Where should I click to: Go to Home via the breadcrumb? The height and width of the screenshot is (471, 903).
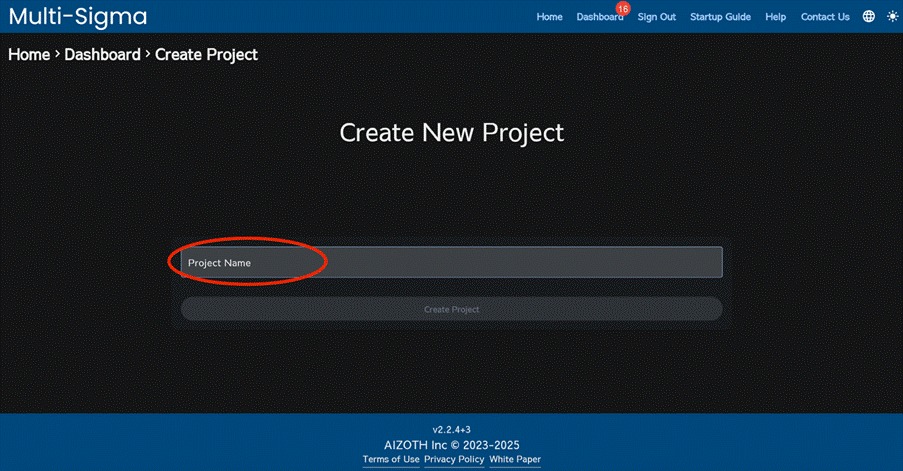[x=29, y=54]
